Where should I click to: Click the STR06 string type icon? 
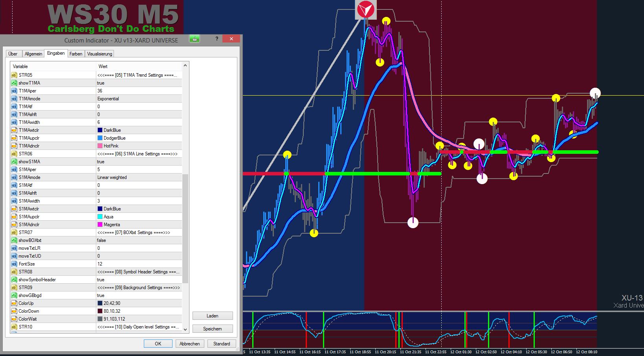click(x=14, y=154)
